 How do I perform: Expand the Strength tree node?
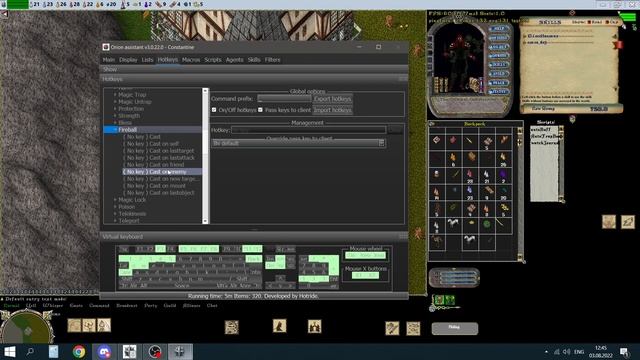[115, 116]
